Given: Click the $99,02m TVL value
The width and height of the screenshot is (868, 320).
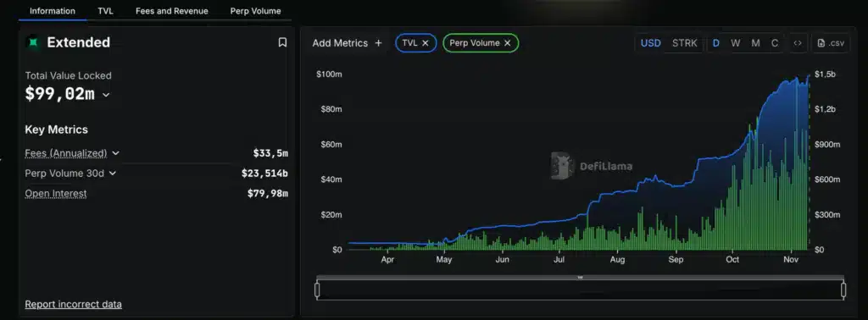Looking at the screenshot, I should tap(60, 95).
